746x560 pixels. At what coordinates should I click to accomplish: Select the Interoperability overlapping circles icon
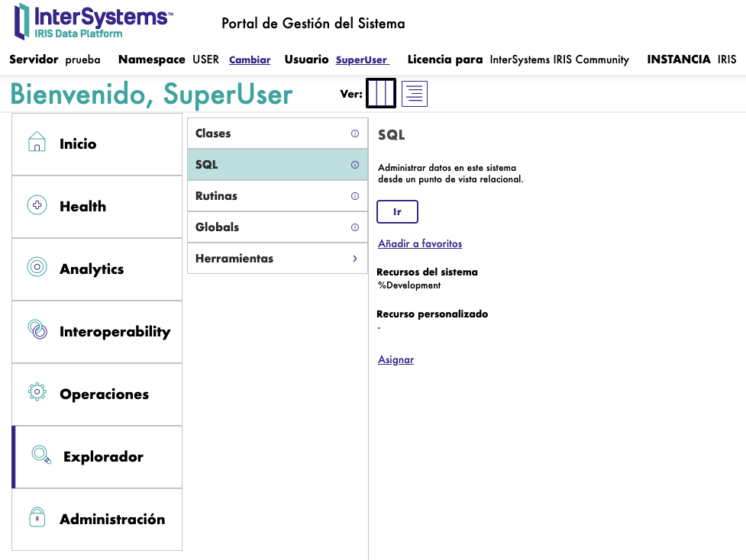(x=37, y=330)
